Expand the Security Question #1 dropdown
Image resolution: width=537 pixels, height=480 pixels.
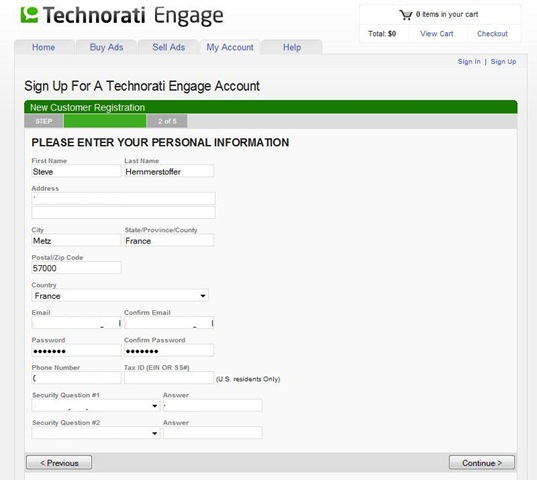(96, 406)
